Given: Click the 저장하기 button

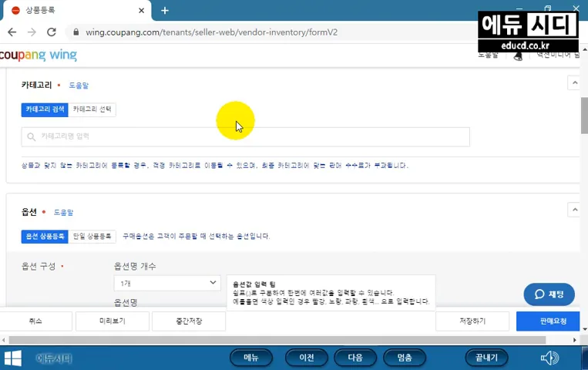Looking at the screenshot, I should 472,321.
